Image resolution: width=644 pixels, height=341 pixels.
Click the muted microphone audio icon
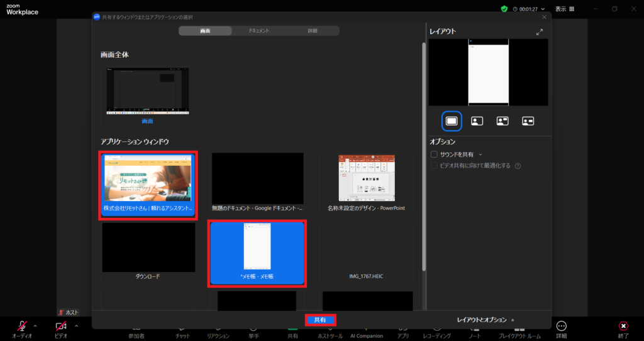(22, 325)
